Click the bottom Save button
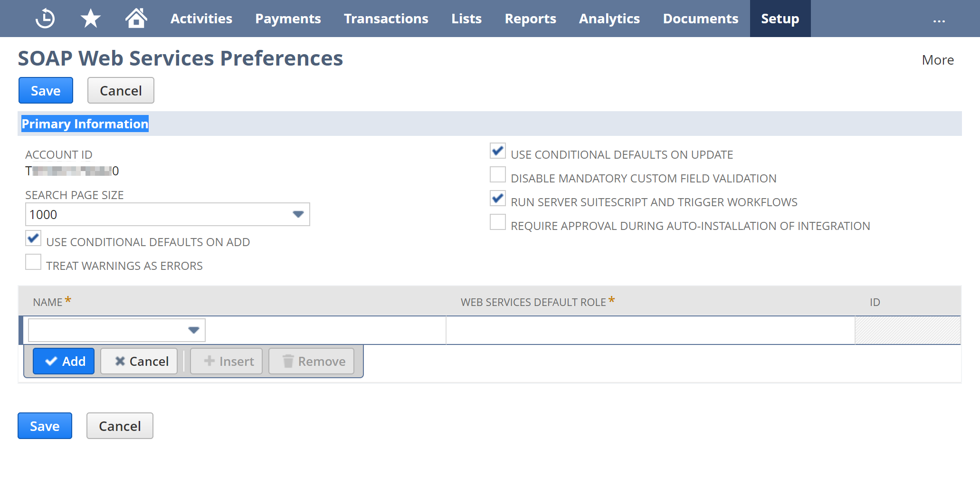The height and width of the screenshot is (487, 980). [x=45, y=426]
